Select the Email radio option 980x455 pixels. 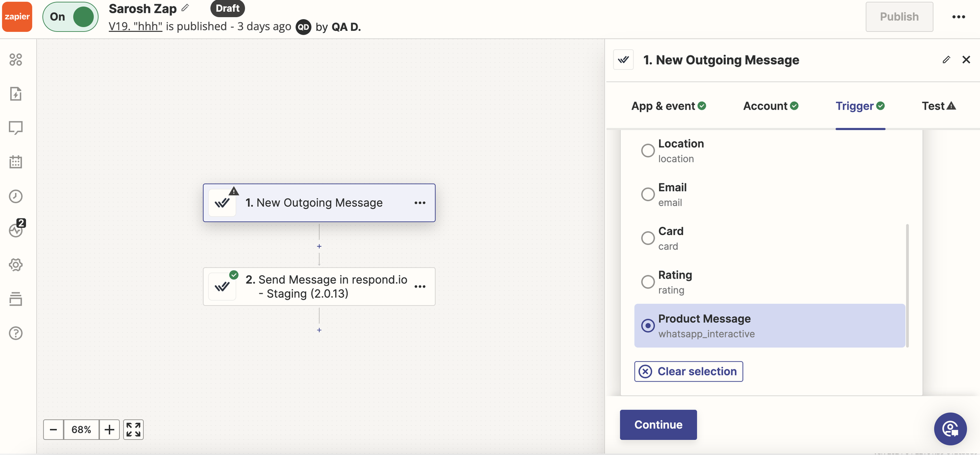point(648,194)
